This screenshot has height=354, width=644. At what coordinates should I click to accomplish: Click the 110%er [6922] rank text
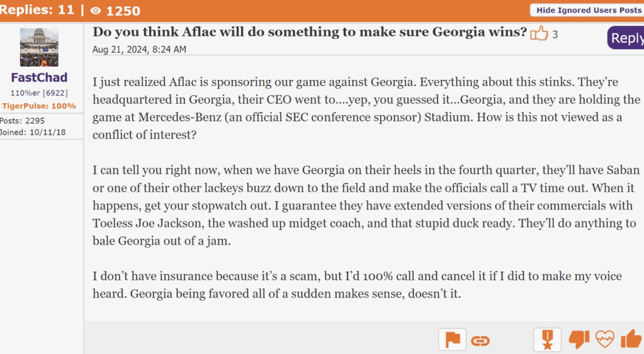click(x=39, y=93)
